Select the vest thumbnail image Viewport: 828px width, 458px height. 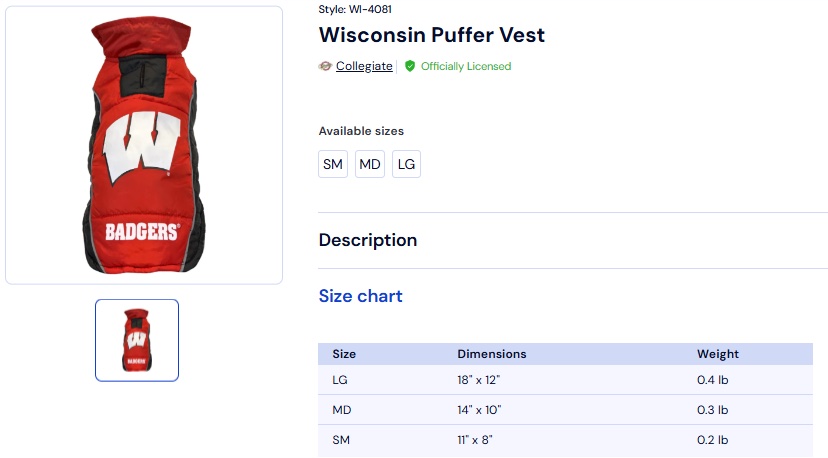[137, 340]
